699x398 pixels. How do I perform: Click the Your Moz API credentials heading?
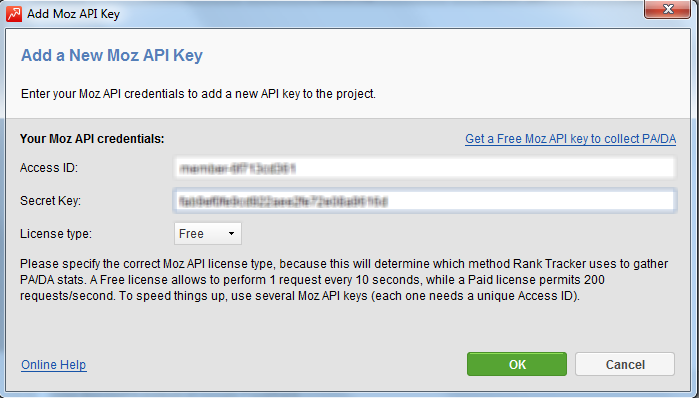pyautogui.click(x=92, y=139)
